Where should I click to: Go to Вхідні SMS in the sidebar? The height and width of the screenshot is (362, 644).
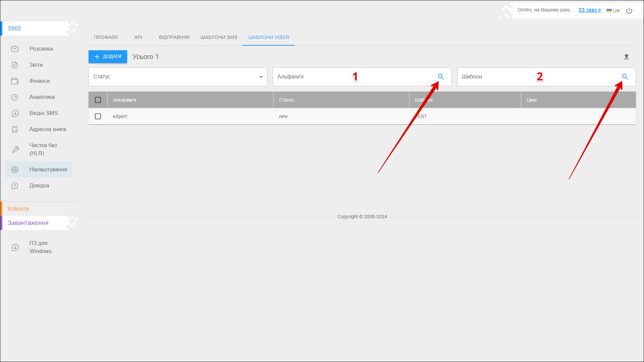43,113
